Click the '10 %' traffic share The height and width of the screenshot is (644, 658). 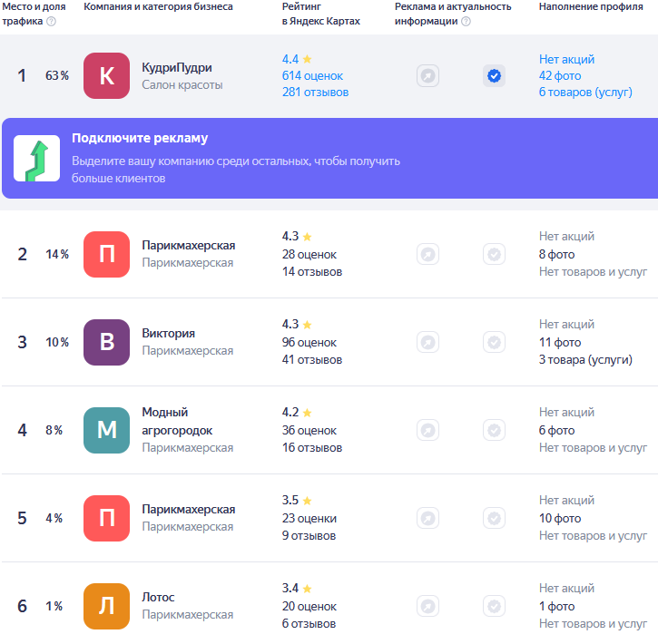tap(57, 343)
